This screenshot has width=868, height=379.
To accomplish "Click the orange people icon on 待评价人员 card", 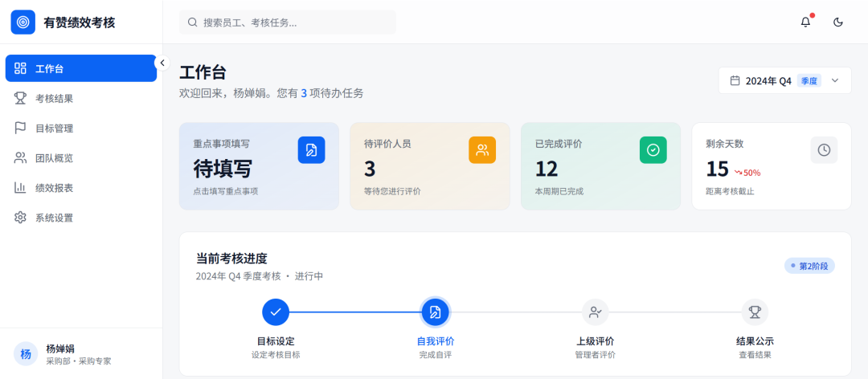I will tap(482, 150).
